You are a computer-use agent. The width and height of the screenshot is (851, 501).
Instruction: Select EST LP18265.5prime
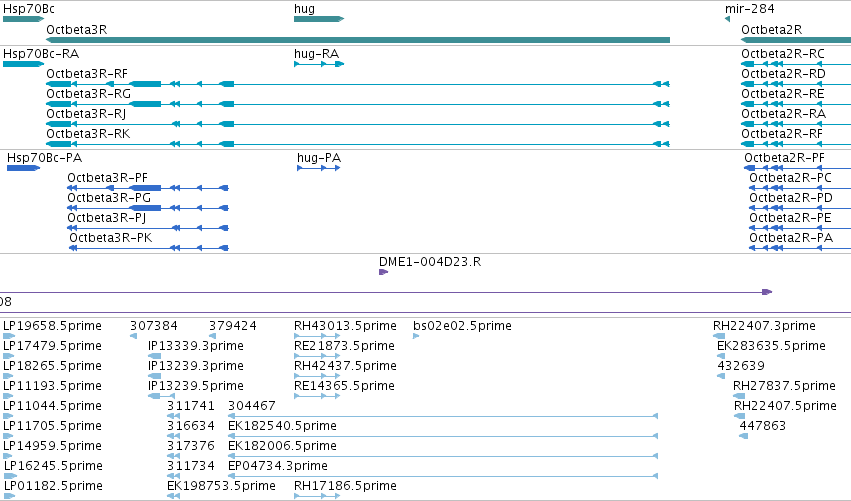click(x=52, y=366)
